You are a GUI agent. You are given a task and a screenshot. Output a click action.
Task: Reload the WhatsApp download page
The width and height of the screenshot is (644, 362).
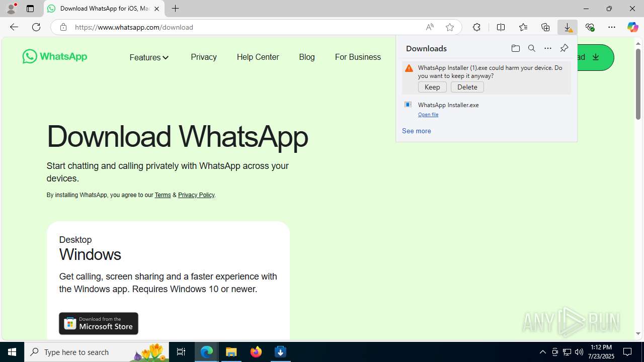point(36,27)
